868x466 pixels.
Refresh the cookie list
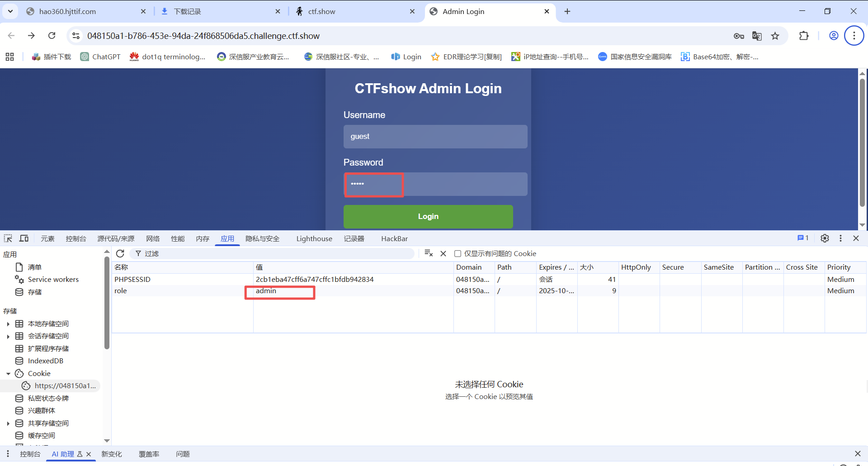[120, 253]
